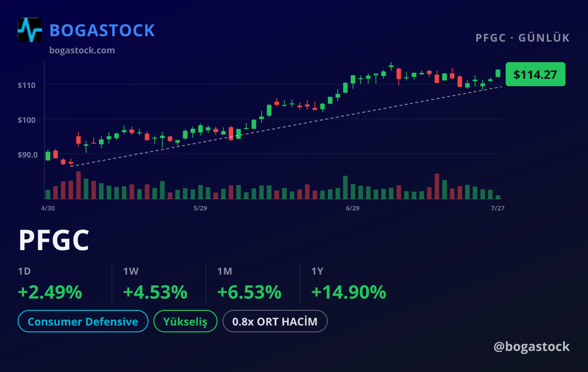Click the @bogastock handle
The width and height of the screenshot is (588, 372).
coord(532,347)
